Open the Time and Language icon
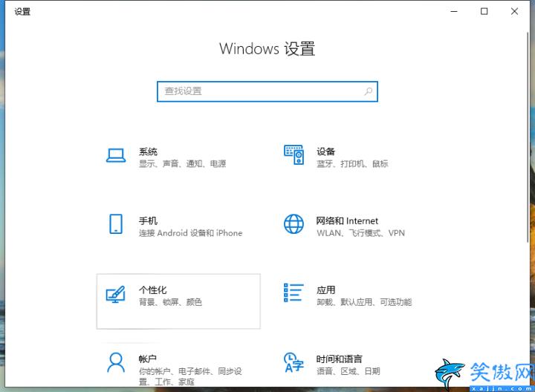Screen dimensions: 535x392 (x=294, y=363)
